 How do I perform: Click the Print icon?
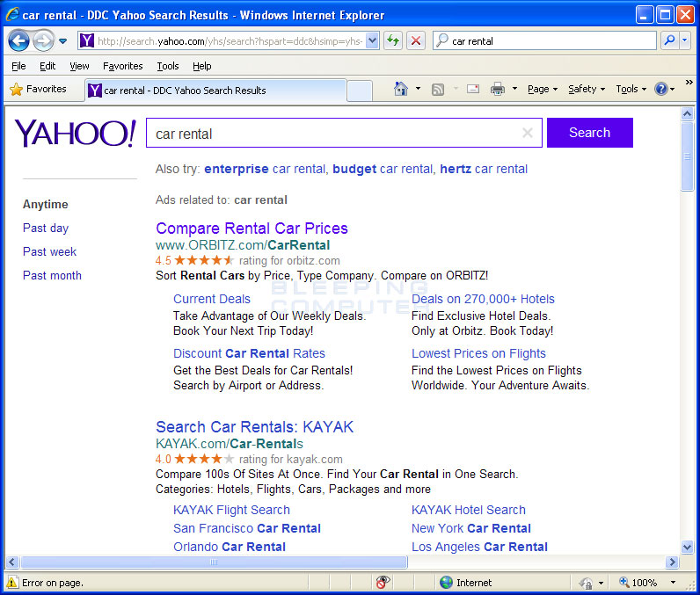(x=498, y=89)
